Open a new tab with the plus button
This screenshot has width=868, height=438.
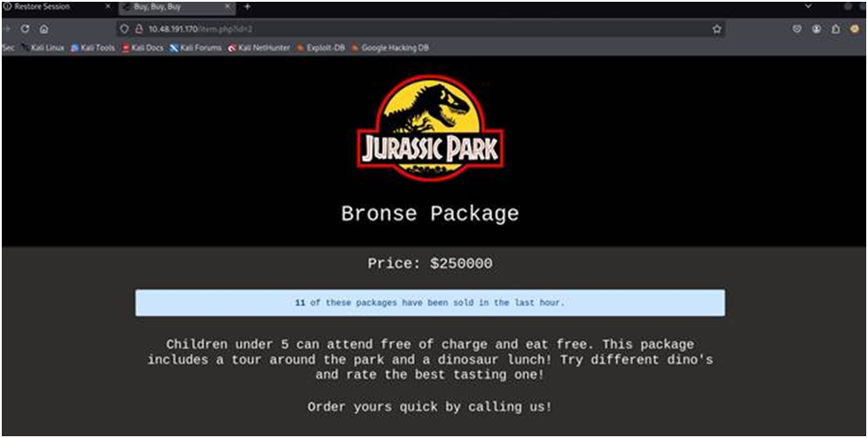click(246, 6)
